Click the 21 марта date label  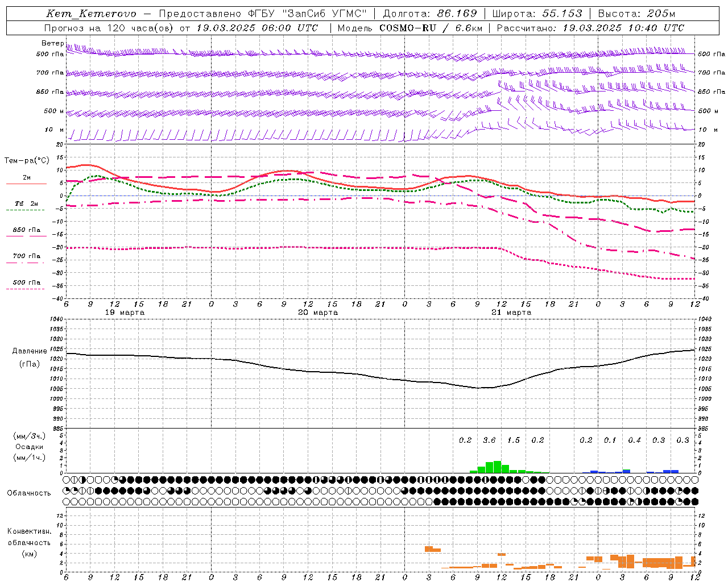point(511,313)
